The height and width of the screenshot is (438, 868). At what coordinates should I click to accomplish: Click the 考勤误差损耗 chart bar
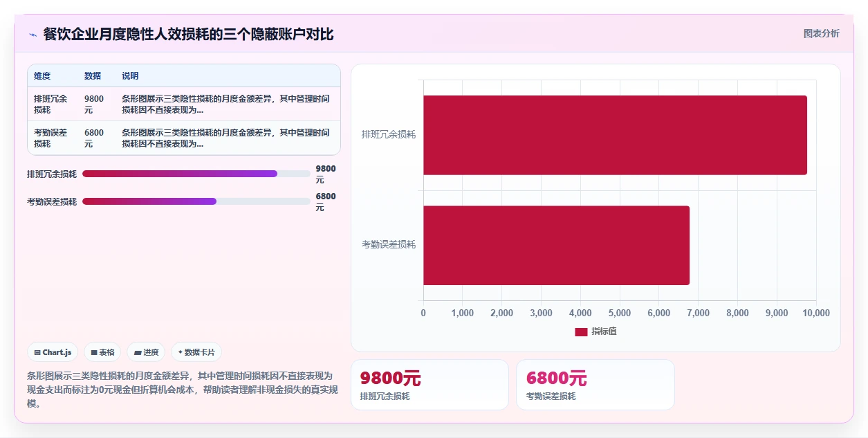click(556, 245)
